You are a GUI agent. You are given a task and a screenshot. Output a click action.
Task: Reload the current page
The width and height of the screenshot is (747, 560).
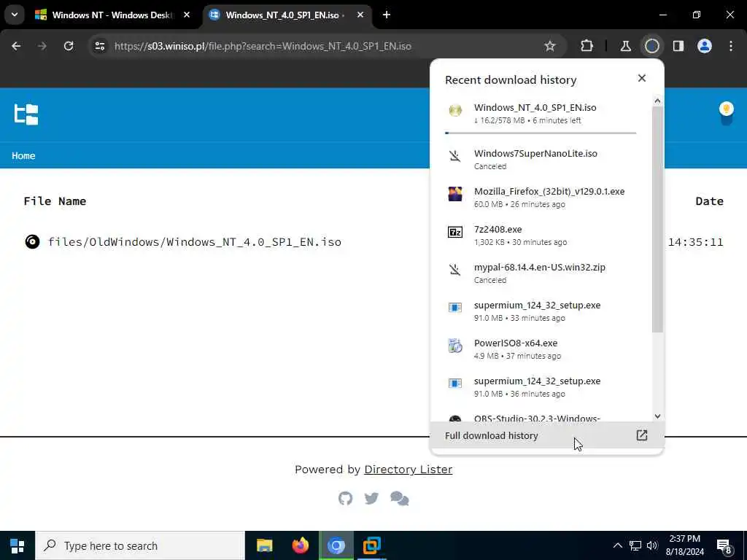click(69, 46)
